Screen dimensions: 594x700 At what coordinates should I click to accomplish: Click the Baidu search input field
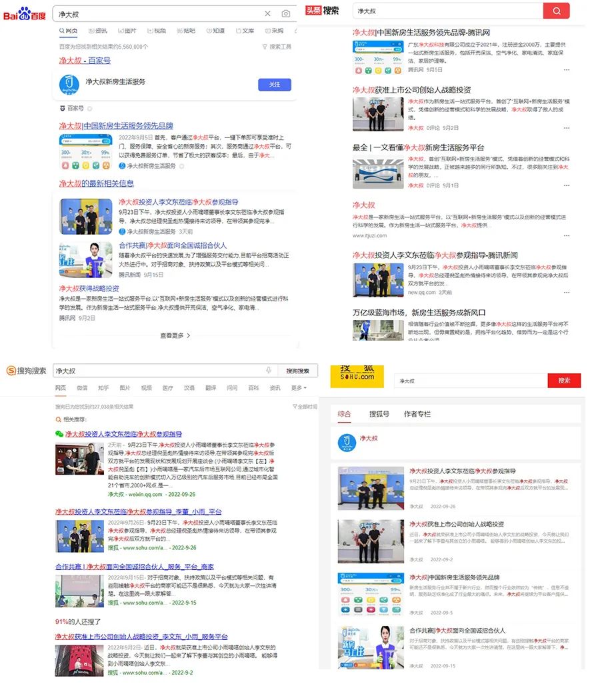(159, 14)
